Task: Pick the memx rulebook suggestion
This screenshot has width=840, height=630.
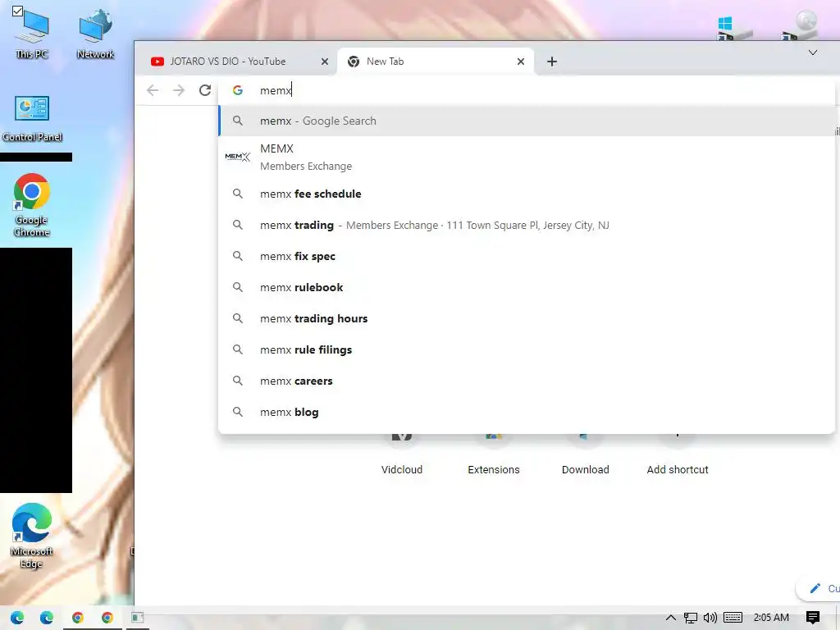Action: point(527,287)
